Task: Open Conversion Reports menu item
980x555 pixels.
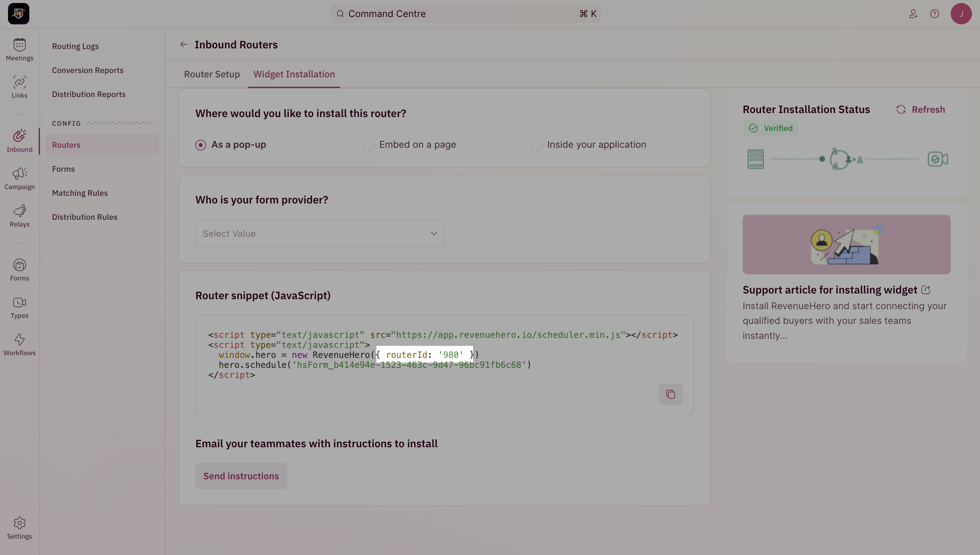Action: click(88, 70)
